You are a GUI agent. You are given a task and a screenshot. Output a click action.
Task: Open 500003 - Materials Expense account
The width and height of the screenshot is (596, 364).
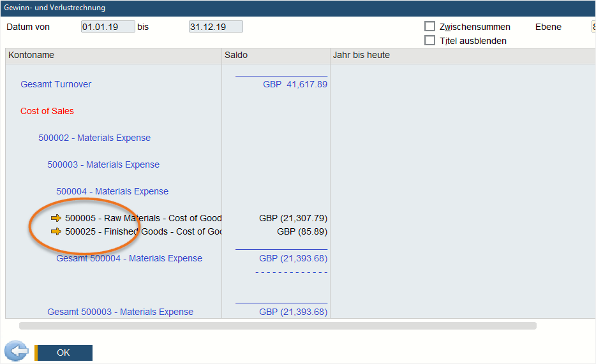click(103, 164)
